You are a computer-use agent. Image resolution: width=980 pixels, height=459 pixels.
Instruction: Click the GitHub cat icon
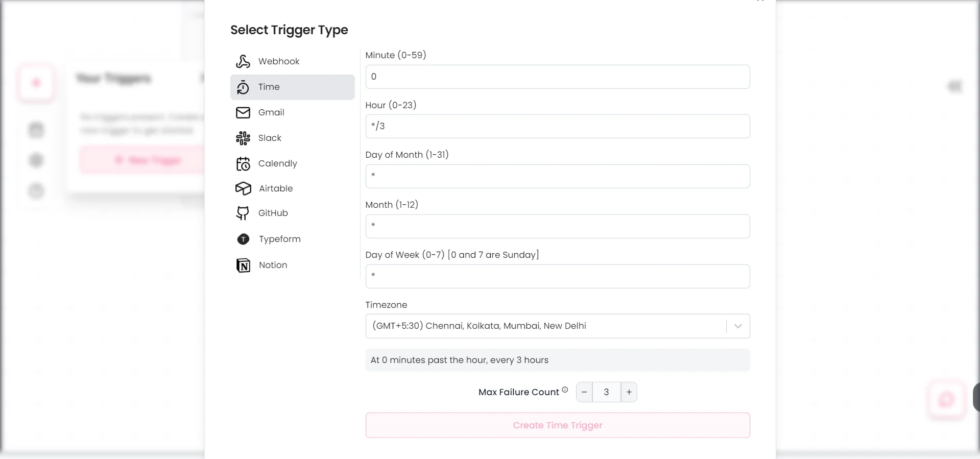tap(243, 213)
